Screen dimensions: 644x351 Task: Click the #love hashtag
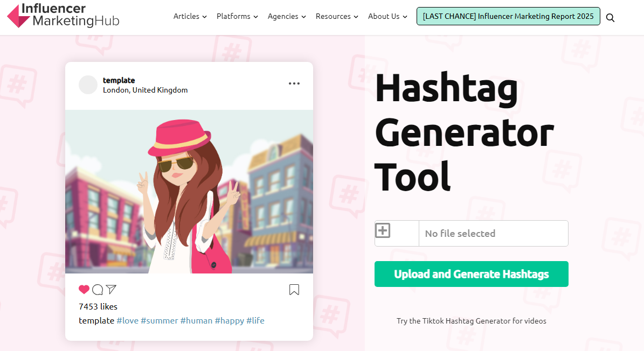tap(128, 321)
